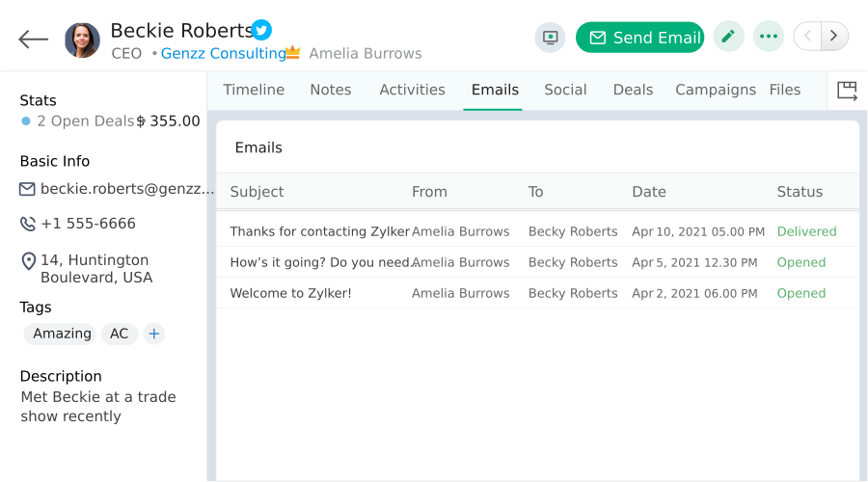Switch to the Social tab

[x=565, y=90]
